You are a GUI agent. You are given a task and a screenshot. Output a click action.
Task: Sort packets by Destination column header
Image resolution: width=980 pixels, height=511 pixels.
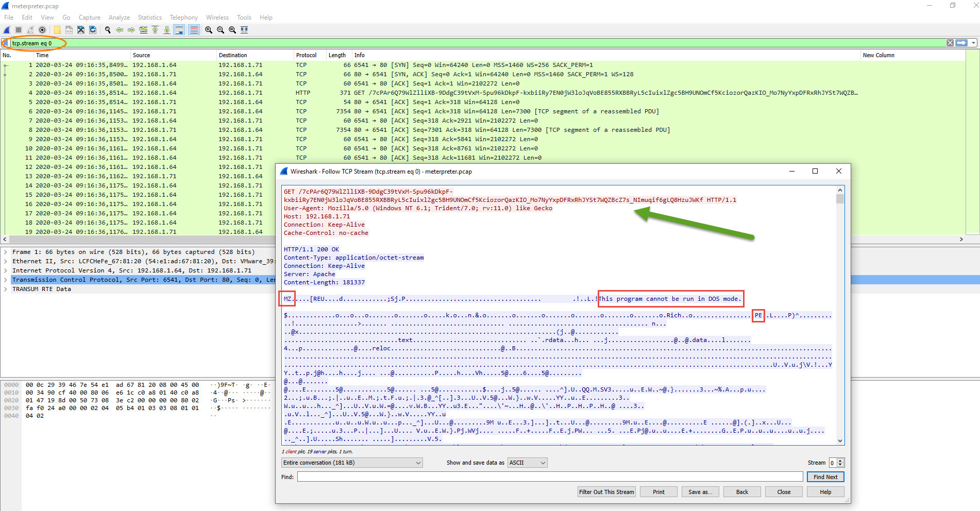click(255, 55)
